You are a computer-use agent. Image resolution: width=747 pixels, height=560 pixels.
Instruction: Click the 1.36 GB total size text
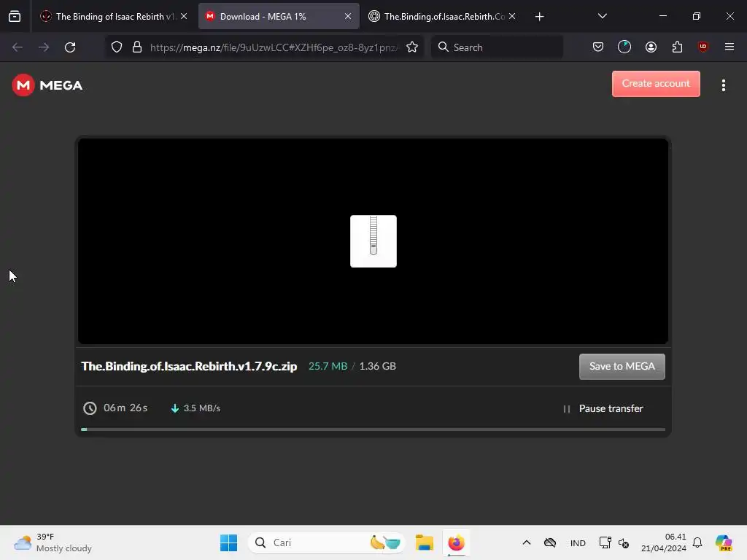click(x=377, y=366)
